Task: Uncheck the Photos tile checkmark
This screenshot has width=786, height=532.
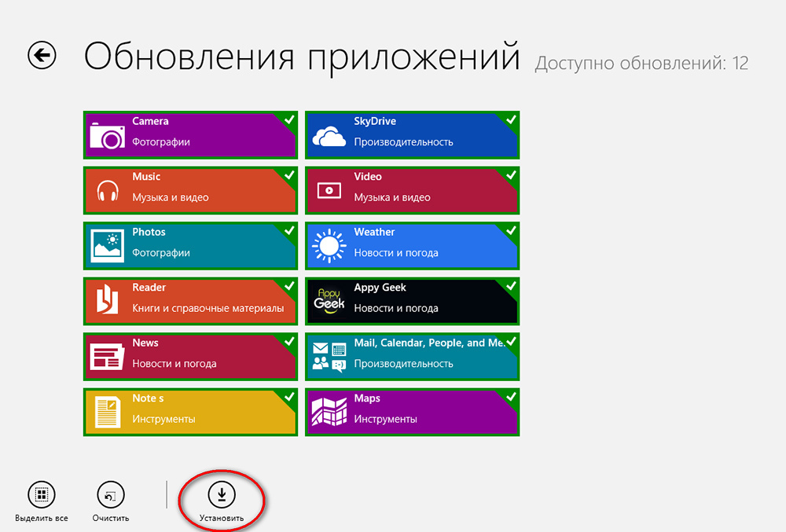Action: pyautogui.click(x=289, y=230)
